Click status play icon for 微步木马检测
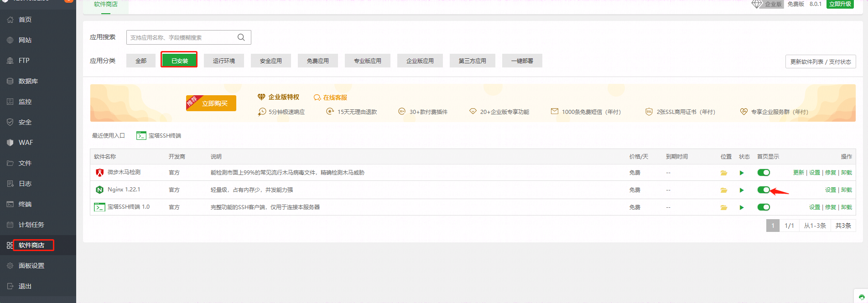The image size is (868, 303). [742, 173]
